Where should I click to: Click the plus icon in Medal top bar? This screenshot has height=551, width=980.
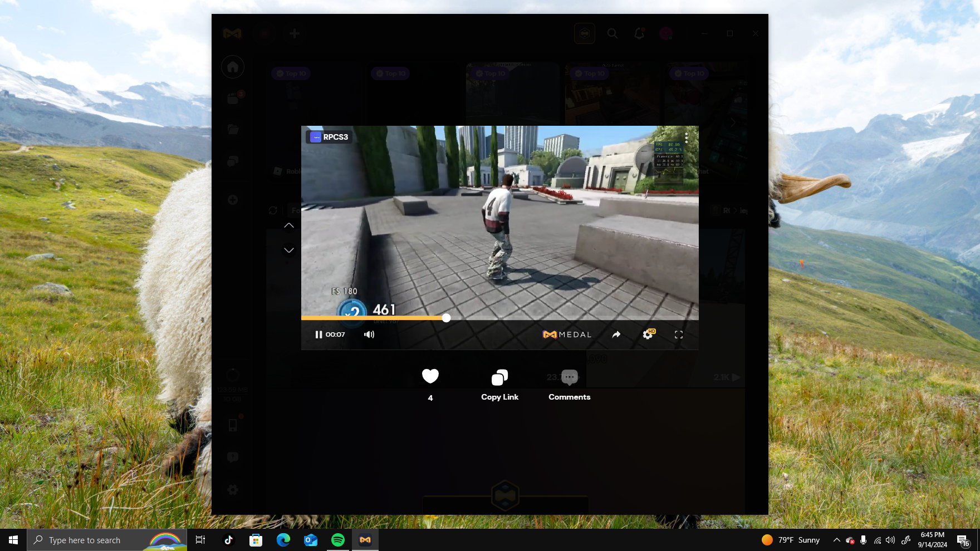[295, 33]
